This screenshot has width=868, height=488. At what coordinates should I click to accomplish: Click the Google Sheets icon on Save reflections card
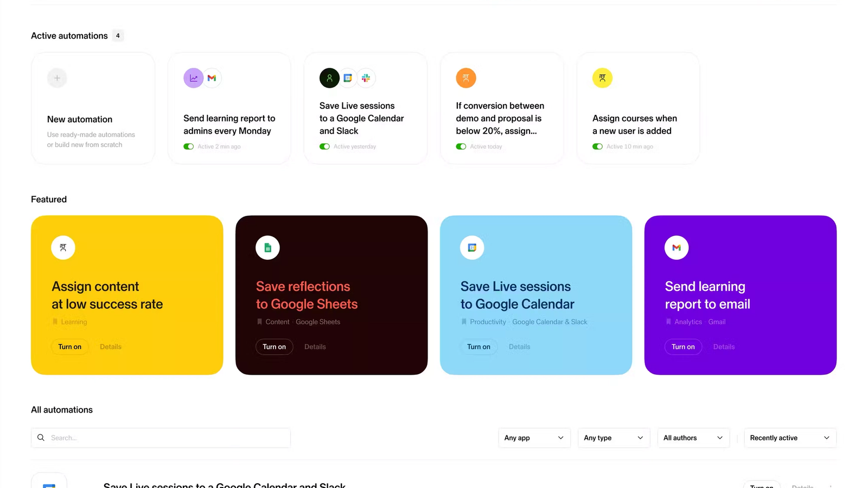click(267, 248)
